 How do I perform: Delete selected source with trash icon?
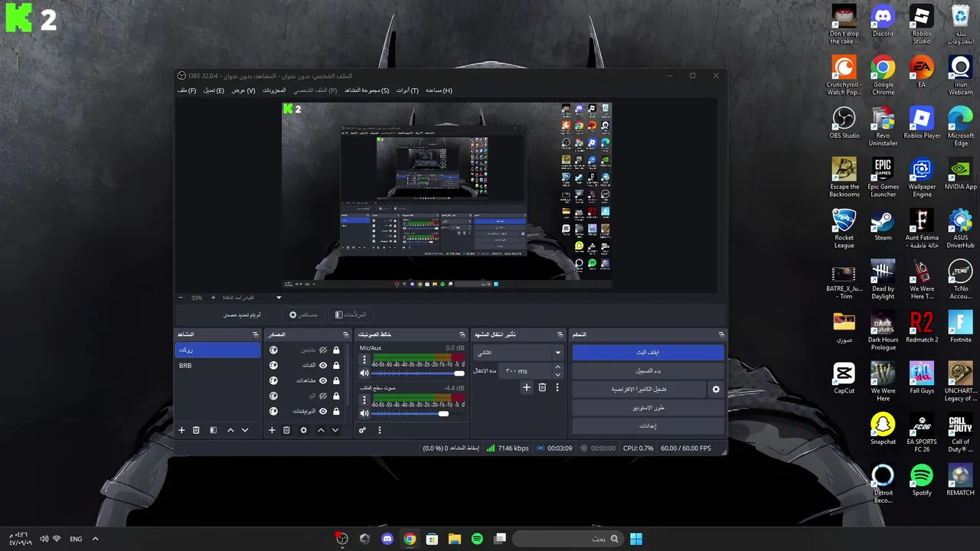[286, 430]
